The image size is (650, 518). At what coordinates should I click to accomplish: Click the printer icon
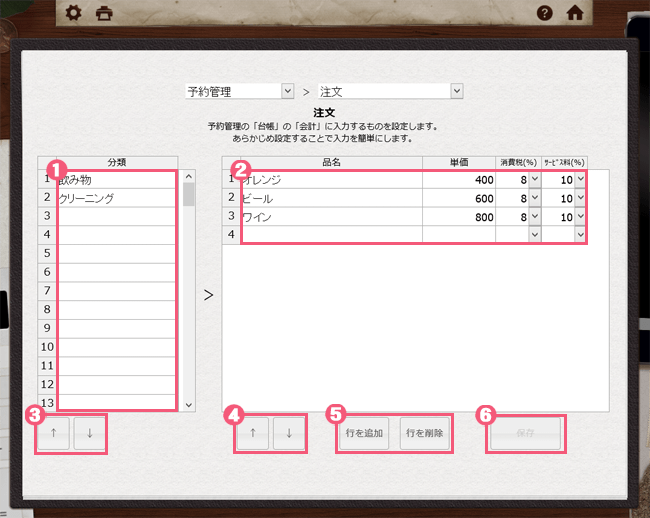point(104,14)
